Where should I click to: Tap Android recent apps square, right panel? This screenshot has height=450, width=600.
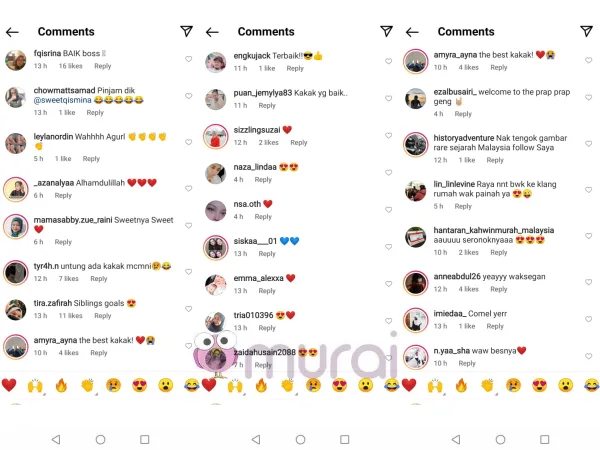pyautogui.click(x=545, y=439)
